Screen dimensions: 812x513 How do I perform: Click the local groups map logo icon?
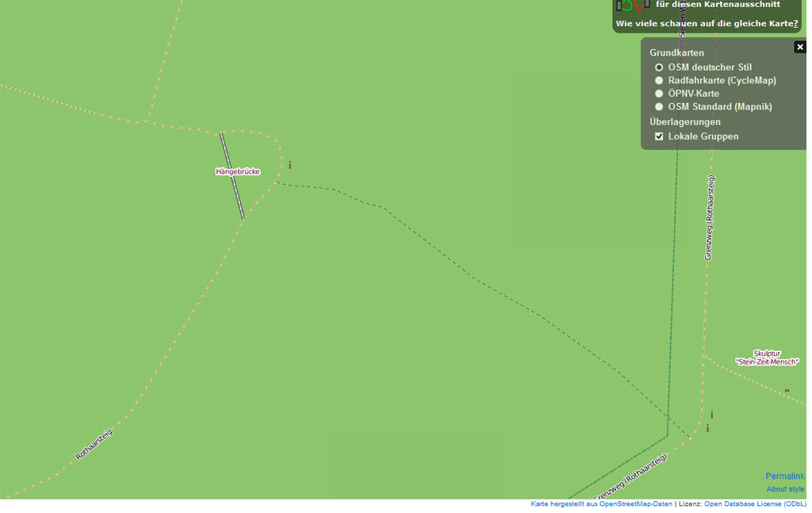point(633,5)
